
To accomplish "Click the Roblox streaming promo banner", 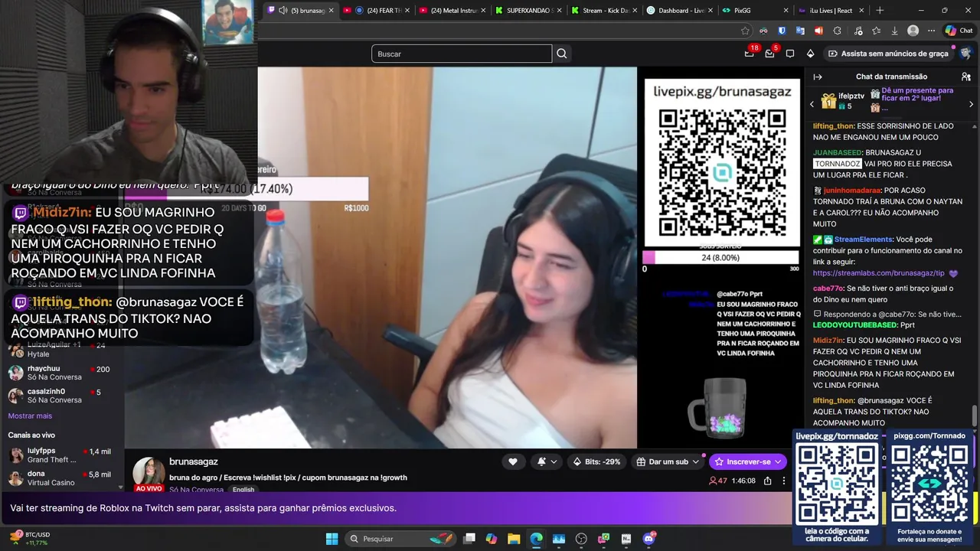I will (x=397, y=507).
